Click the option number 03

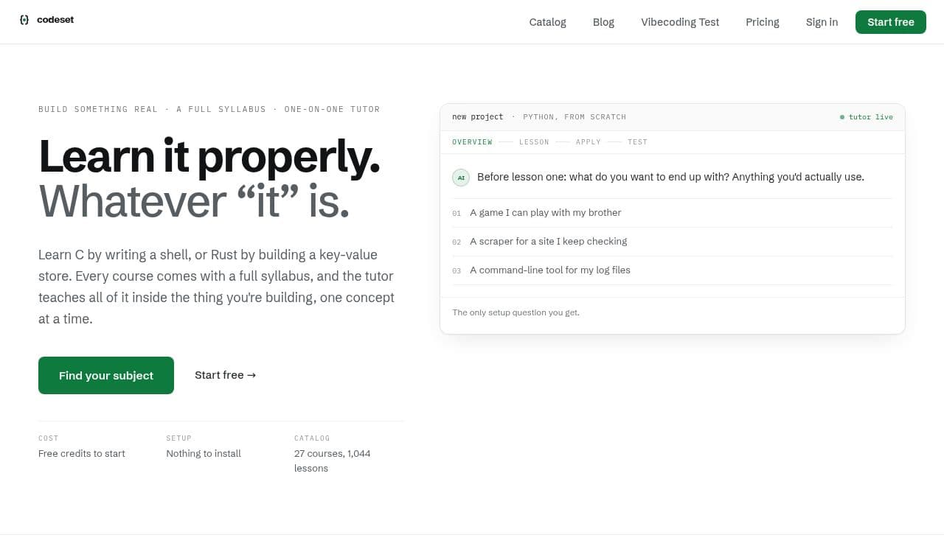[457, 271]
